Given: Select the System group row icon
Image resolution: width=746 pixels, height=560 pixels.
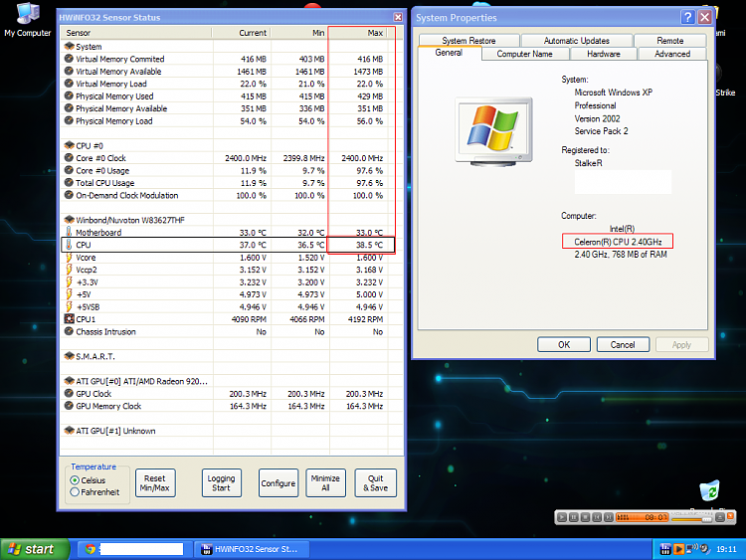Looking at the screenshot, I should tap(69, 46).
